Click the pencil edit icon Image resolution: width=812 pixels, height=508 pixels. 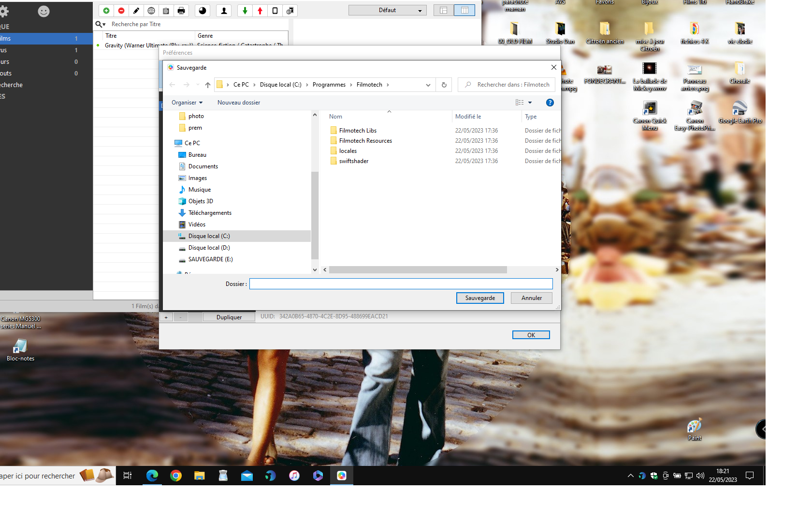pyautogui.click(x=136, y=11)
